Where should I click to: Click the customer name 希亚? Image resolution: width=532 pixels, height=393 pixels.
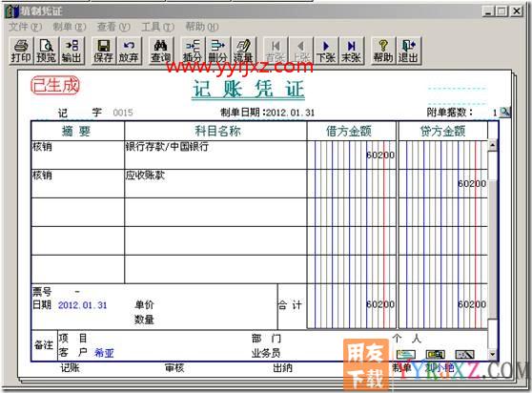click(x=104, y=353)
